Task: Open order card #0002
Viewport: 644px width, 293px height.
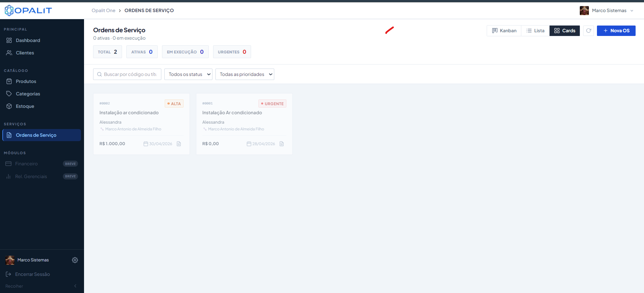Action: [142, 124]
